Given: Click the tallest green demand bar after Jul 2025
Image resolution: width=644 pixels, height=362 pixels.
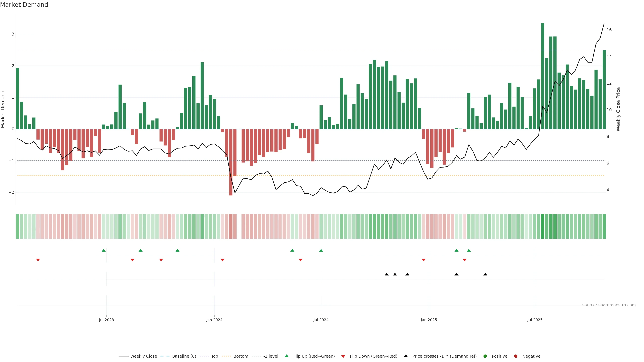Looking at the screenshot, I should tap(543, 75).
